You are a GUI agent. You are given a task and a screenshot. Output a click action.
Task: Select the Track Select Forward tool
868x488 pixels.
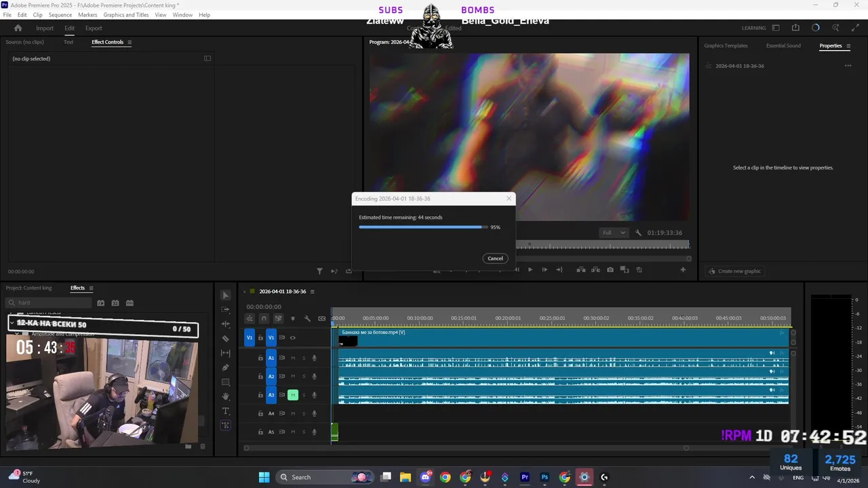coord(226,309)
